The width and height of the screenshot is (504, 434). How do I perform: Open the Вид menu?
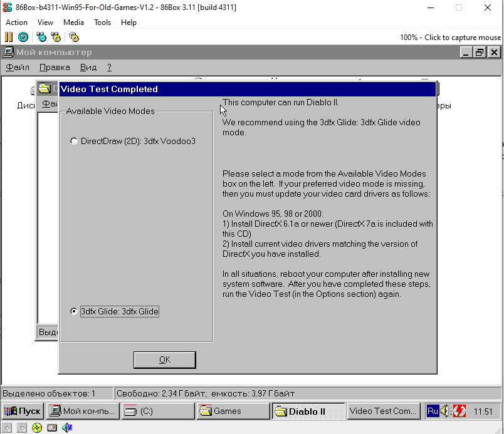[88, 68]
